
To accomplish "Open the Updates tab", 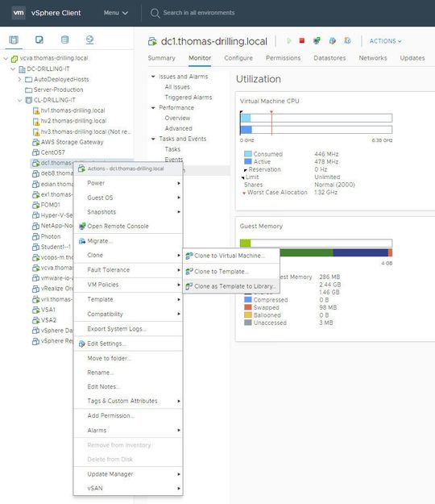I will (412, 58).
